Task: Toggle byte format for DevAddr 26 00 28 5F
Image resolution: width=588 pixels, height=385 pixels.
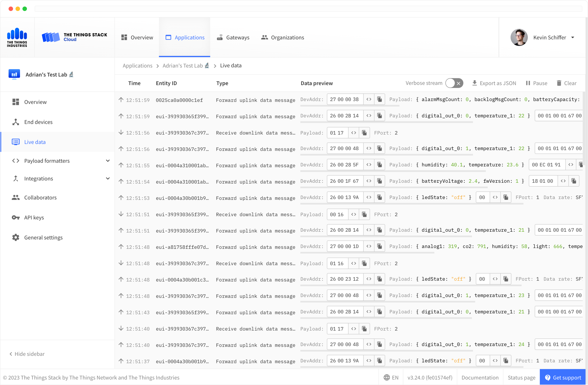Action: 369,165
